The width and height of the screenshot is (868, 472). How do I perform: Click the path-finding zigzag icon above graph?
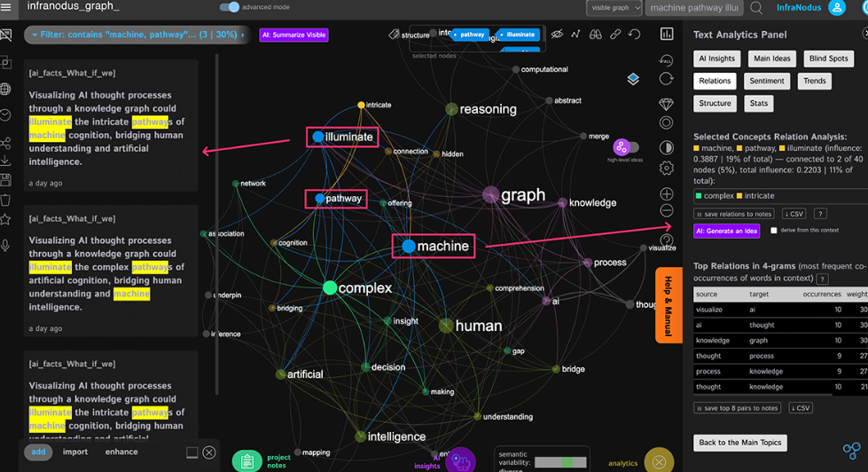[x=575, y=35]
